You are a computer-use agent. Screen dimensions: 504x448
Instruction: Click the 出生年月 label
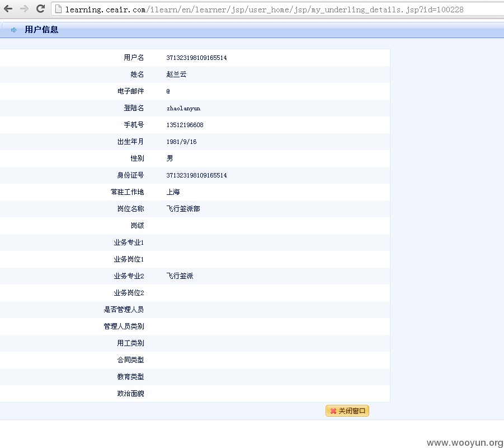tap(130, 142)
